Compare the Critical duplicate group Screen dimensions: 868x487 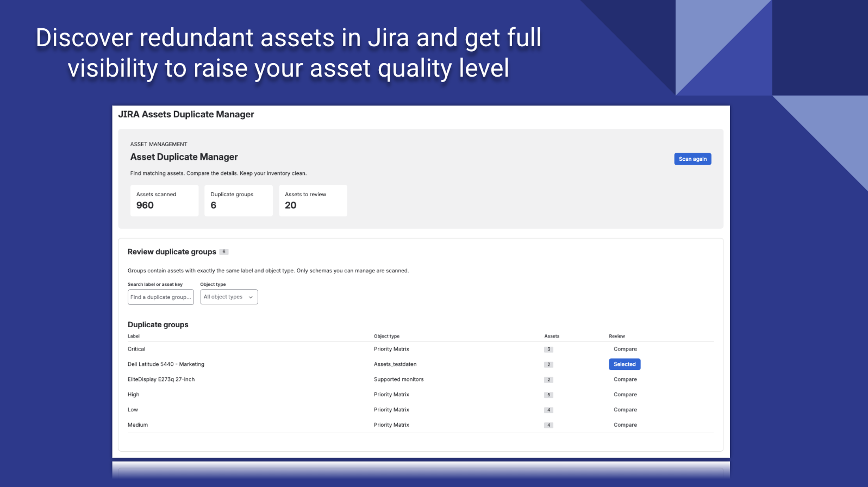tap(625, 349)
